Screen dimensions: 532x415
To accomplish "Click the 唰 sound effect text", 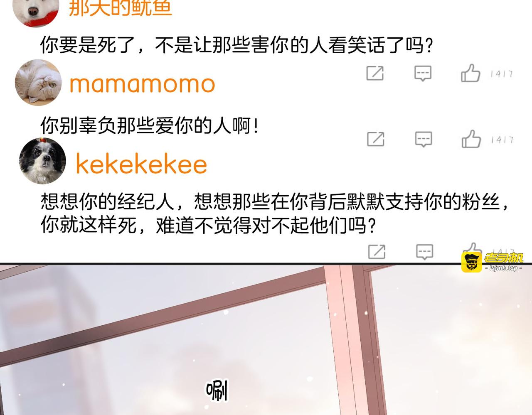I will coord(217,390).
